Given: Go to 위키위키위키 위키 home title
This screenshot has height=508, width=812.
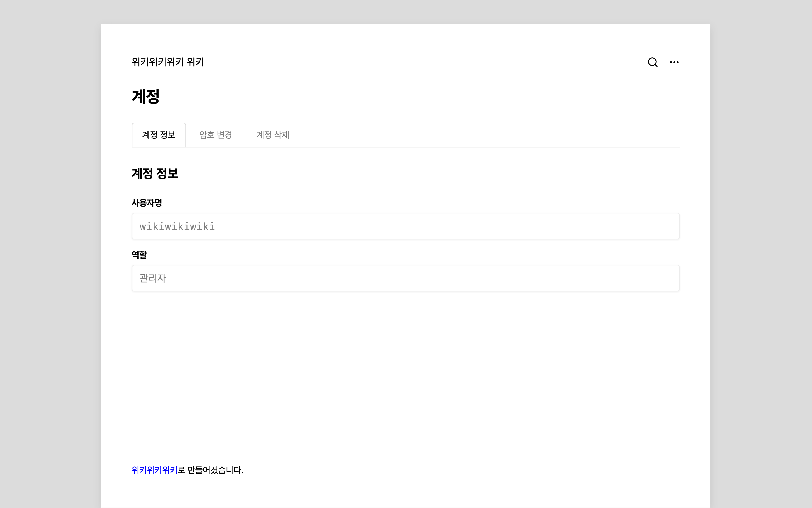Looking at the screenshot, I should pyautogui.click(x=168, y=62).
